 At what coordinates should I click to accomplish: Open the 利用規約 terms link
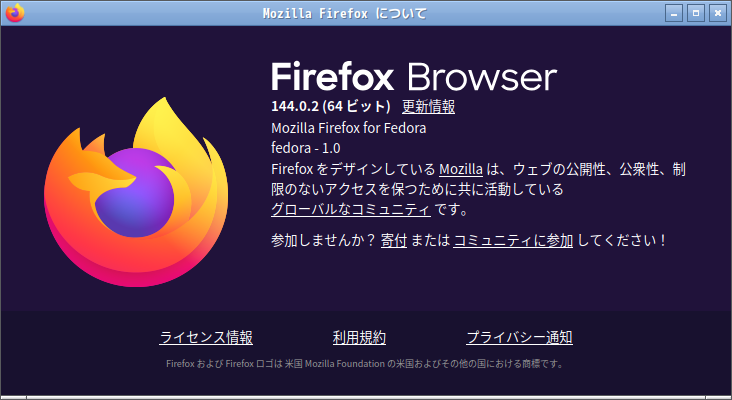(x=359, y=337)
